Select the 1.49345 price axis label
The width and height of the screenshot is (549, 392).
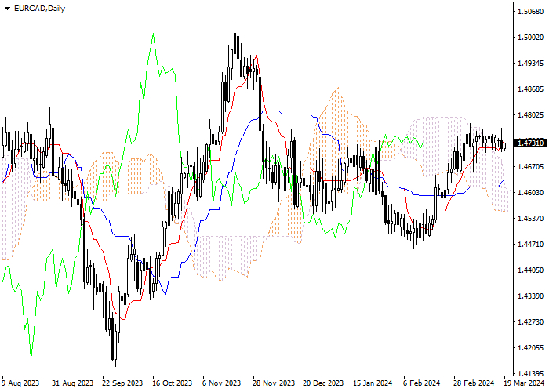click(530, 64)
